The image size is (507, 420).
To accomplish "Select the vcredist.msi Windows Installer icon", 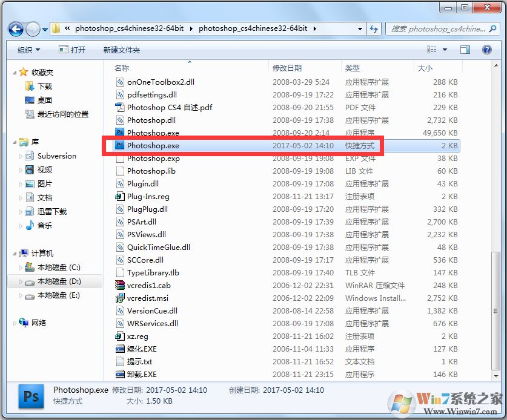I will [x=119, y=298].
